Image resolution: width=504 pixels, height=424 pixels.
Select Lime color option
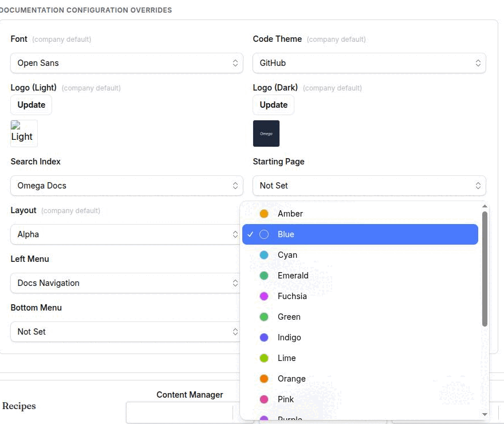click(x=360, y=358)
